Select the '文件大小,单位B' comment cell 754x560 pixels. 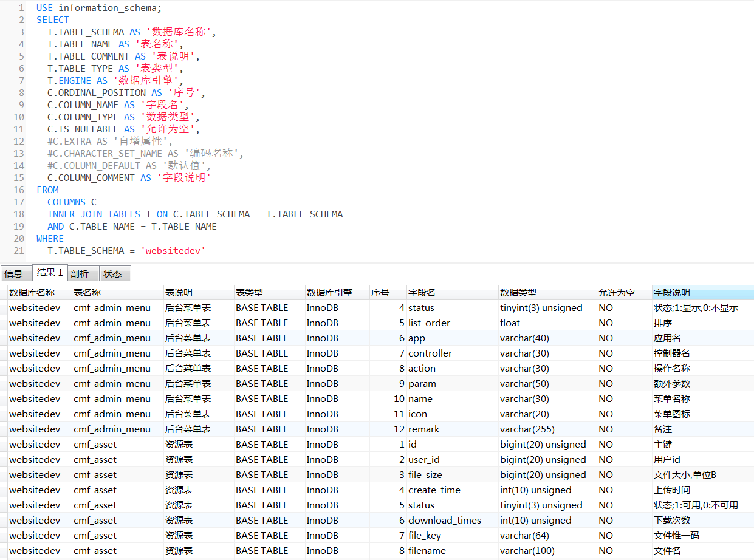[x=702, y=475]
